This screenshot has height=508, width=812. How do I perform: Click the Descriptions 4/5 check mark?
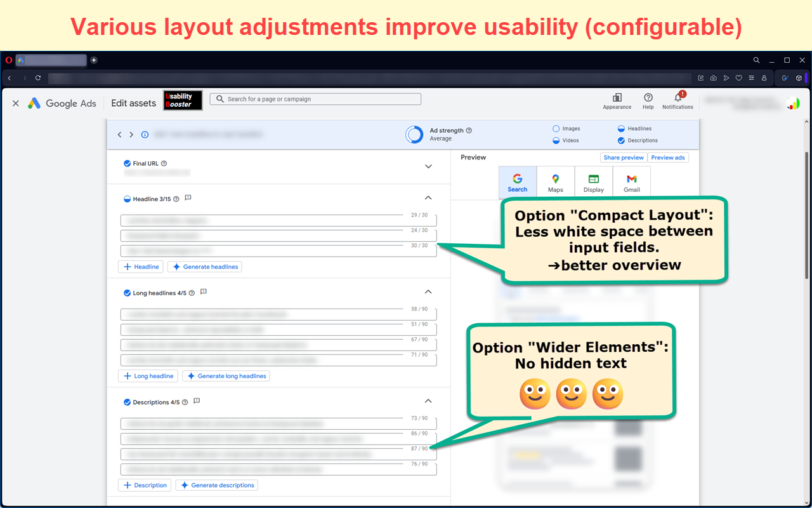point(127,403)
